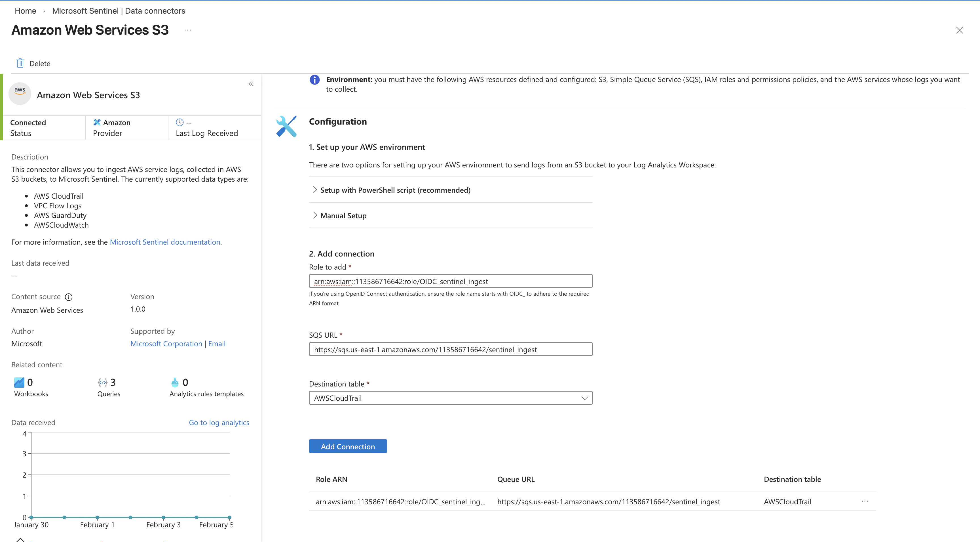Image resolution: width=980 pixels, height=542 pixels.
Task: Open the Queries related content icon
Action: (x=102, y=382)
